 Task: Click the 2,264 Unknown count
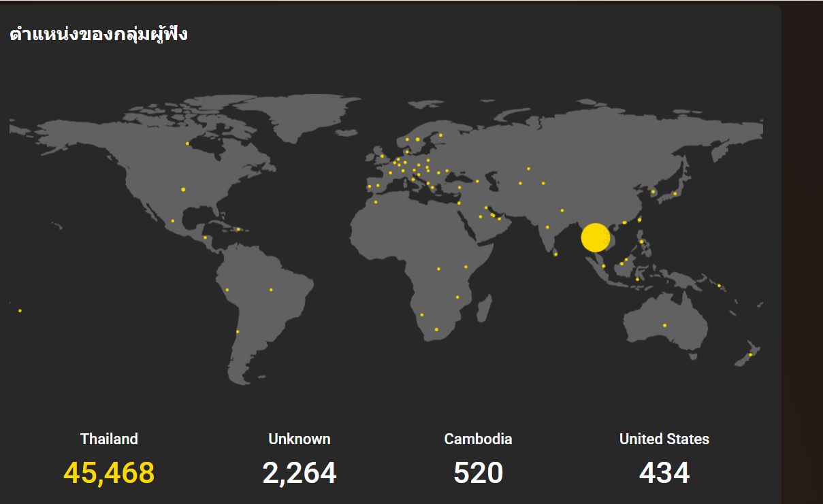coord(300,473)
